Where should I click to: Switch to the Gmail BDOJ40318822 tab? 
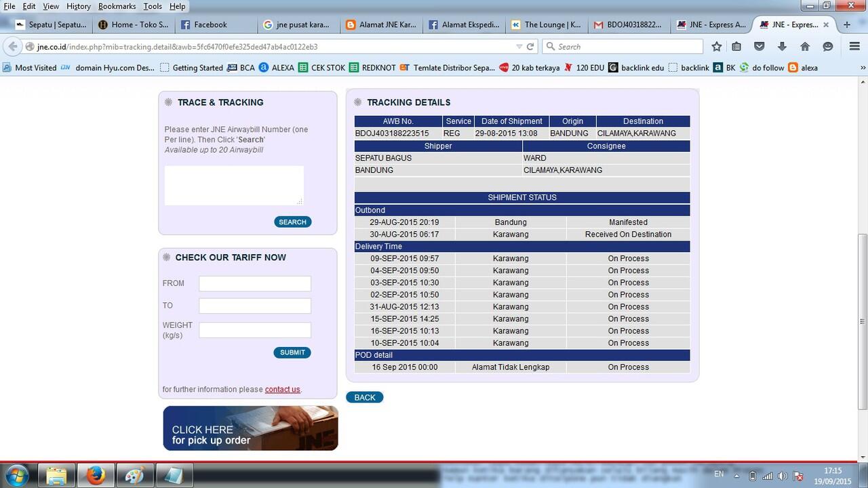(x=630, y=24)
